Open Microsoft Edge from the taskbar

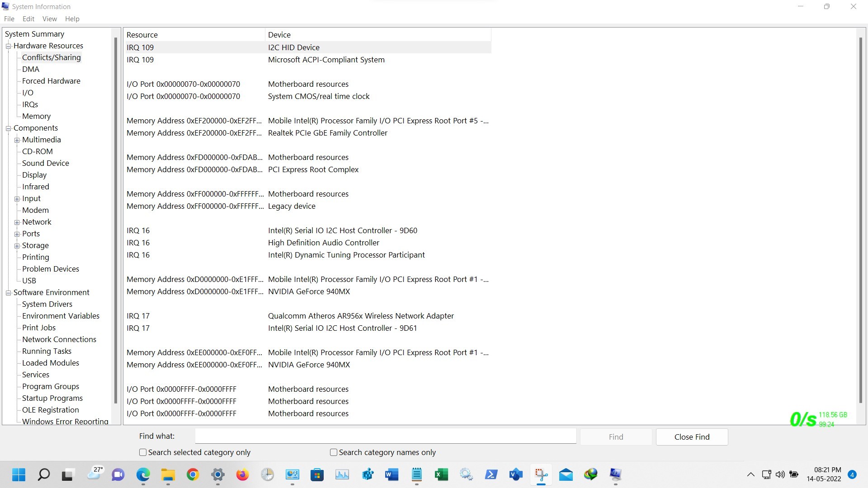[x=143, y=474]
